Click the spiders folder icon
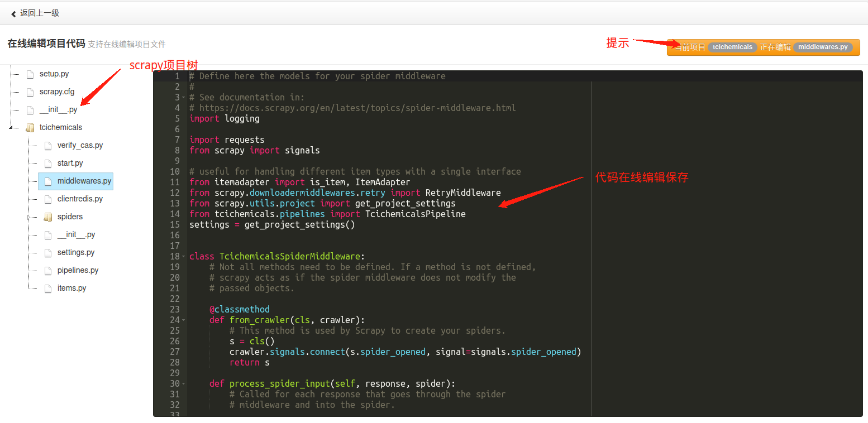868x423 pixels. pyautogui.click(x=47, y=217)
